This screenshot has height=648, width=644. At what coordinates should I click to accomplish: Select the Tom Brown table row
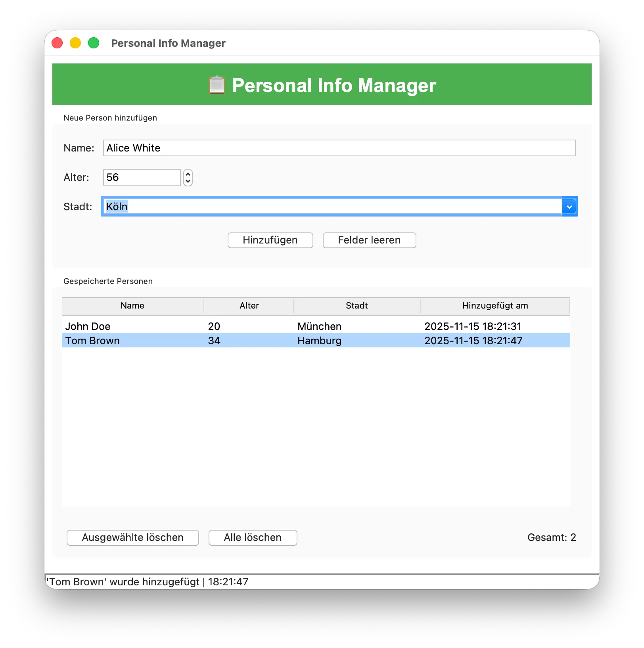pos(198,340)
